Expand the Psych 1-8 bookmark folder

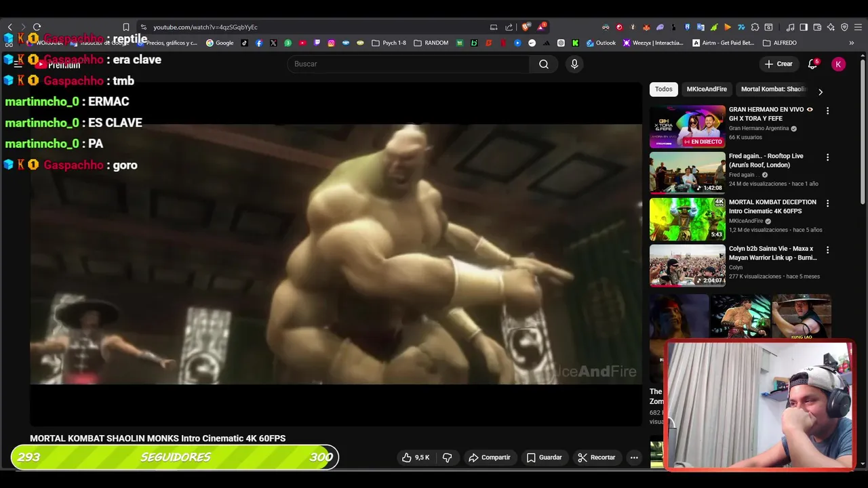coord(389,43)
